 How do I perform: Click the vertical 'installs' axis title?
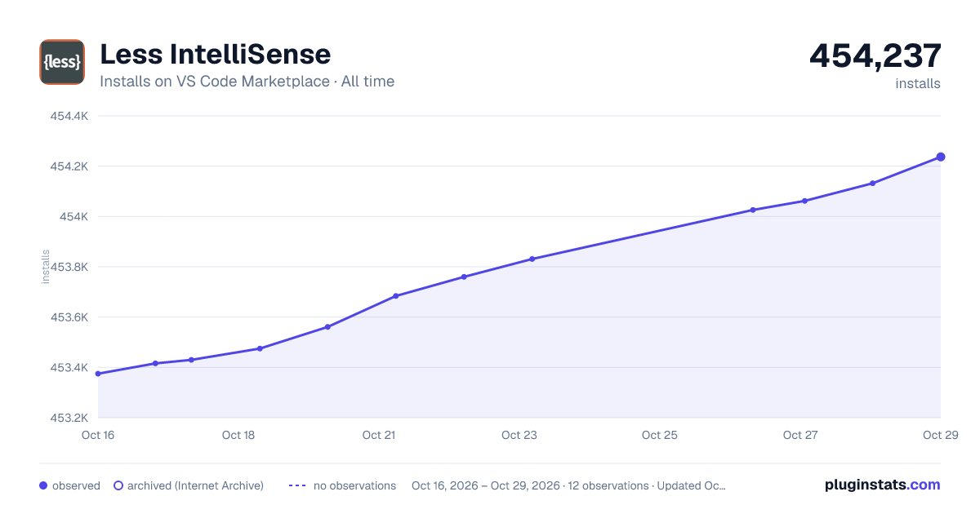46,267
